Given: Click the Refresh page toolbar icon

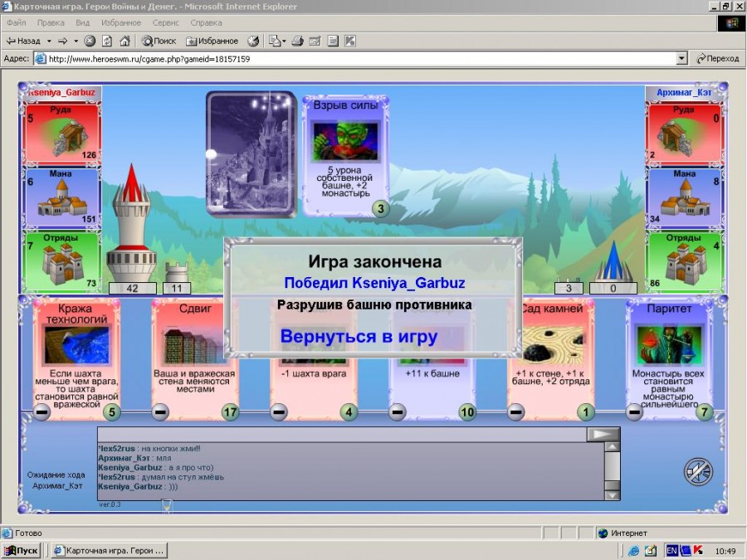Looking at the screenshot, I should [x=107, y=41].
